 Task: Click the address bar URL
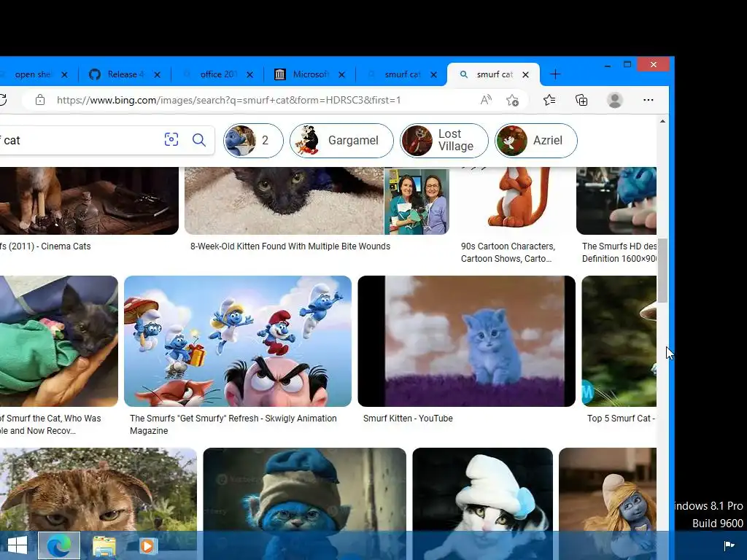228,100
